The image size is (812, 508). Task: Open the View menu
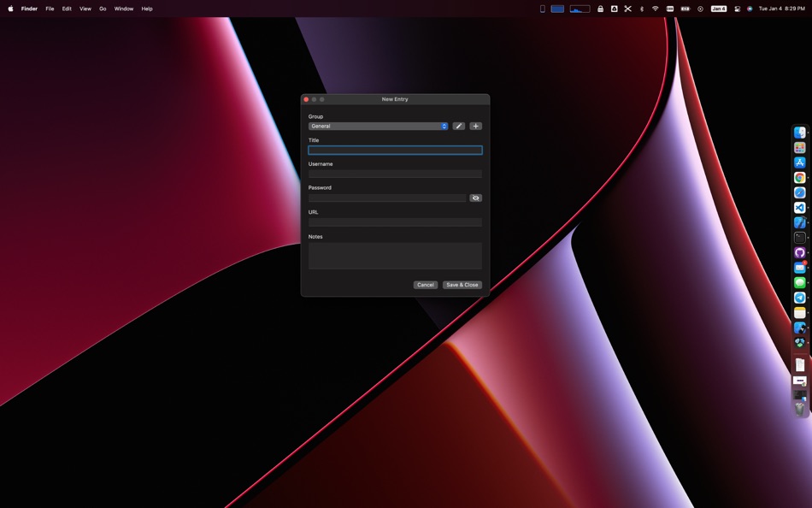pos(85,9)
